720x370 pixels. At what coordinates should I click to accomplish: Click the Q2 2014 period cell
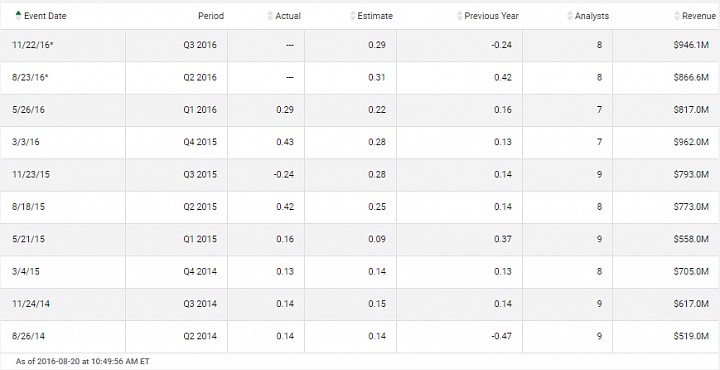[200, 336]
